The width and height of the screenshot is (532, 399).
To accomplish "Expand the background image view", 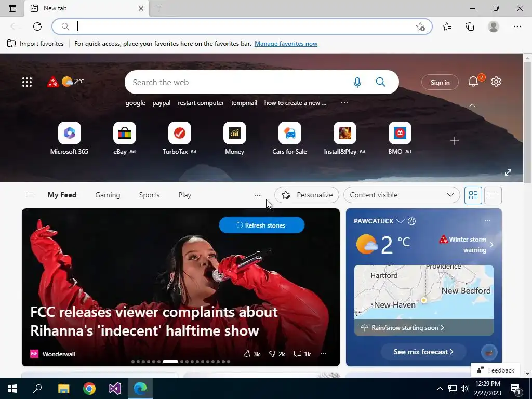I will click(x=508, y=172).
